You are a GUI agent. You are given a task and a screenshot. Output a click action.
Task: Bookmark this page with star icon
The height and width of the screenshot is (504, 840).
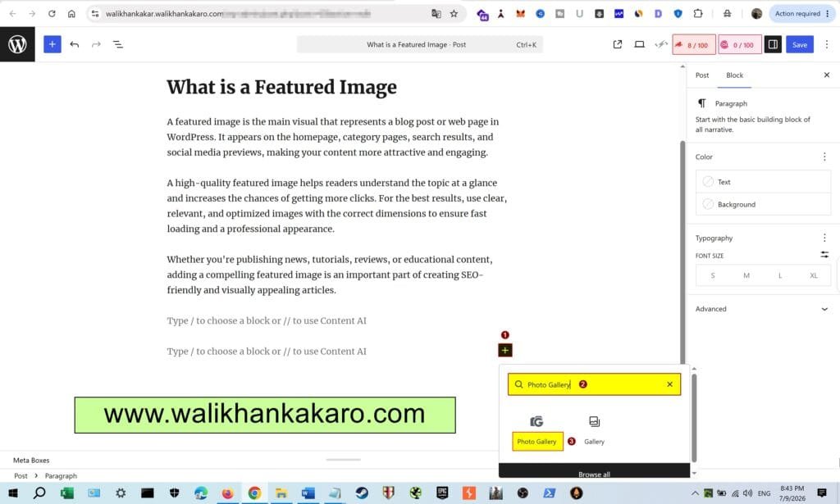[454, 13]
